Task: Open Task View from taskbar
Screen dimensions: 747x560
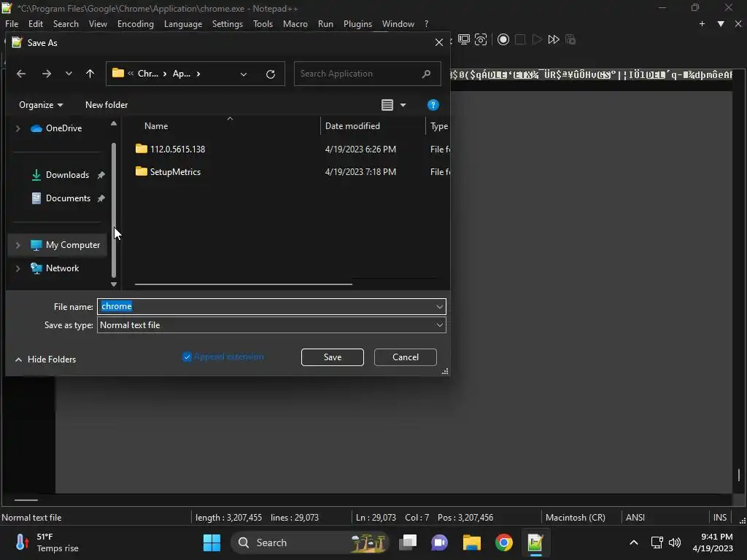Action: (x=407, y=542)
